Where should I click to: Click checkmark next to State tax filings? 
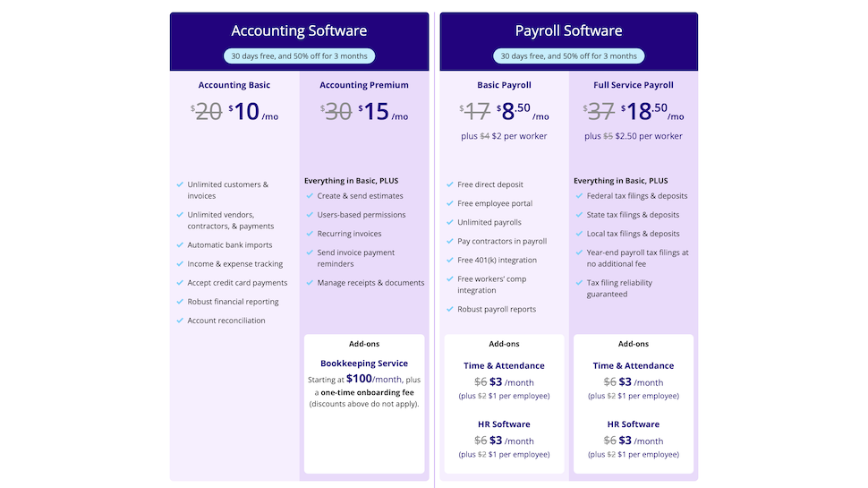579,214
